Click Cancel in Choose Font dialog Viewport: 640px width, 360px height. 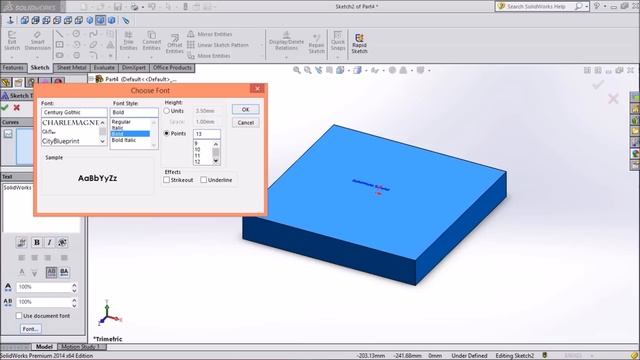pyautogui.click(x=245, y=122)
